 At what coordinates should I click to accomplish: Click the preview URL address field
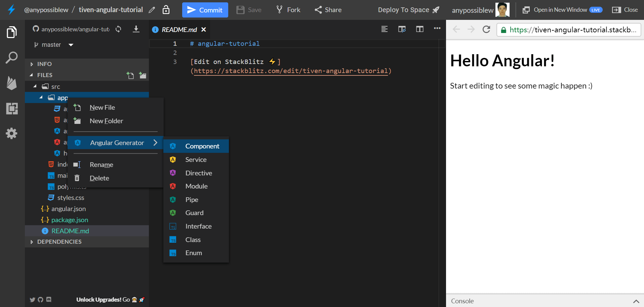click(569, 30)
